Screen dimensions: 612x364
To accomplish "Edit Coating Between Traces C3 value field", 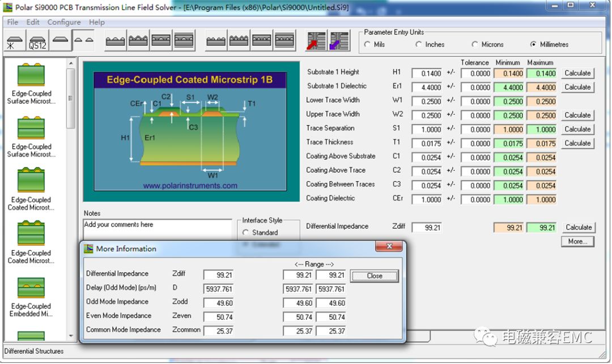I will tap(427, 186).
